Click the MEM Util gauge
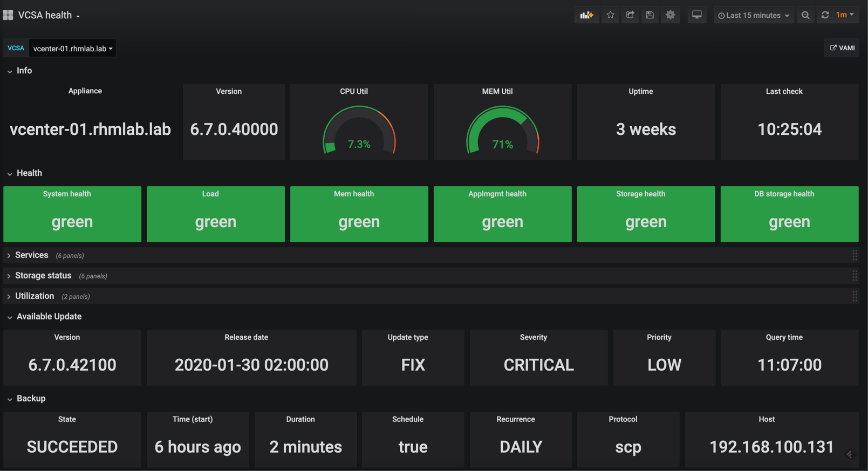The height and width of the screenshot is (471, 868). (503, 130)
